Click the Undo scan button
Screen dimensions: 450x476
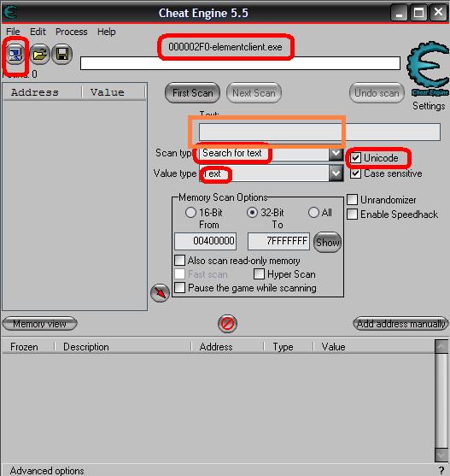(x=377, y=93)
